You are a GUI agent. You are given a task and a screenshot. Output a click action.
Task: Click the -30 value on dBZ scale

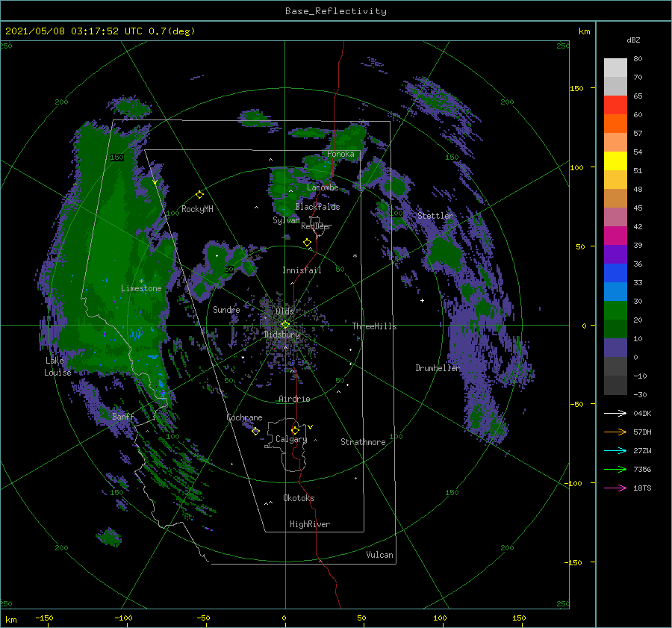tap(640, 394)
